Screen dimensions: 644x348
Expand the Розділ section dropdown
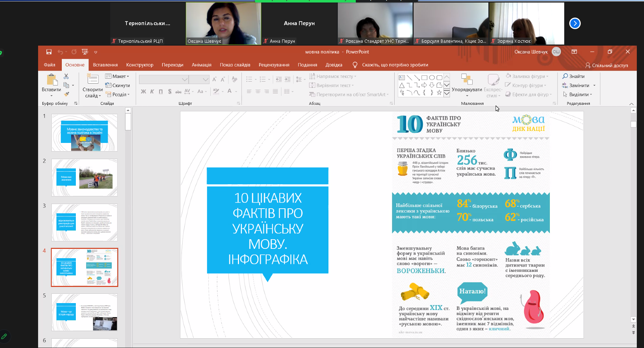118,94
